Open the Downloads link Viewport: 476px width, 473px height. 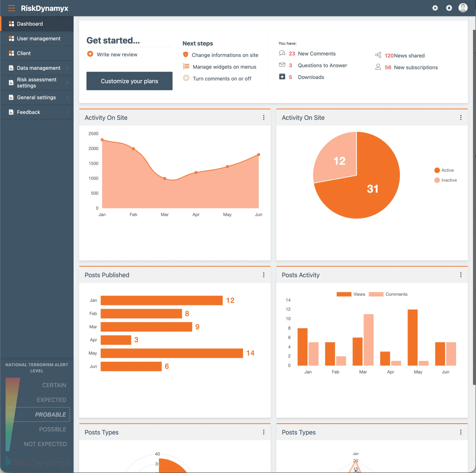[x=311, y=77]
